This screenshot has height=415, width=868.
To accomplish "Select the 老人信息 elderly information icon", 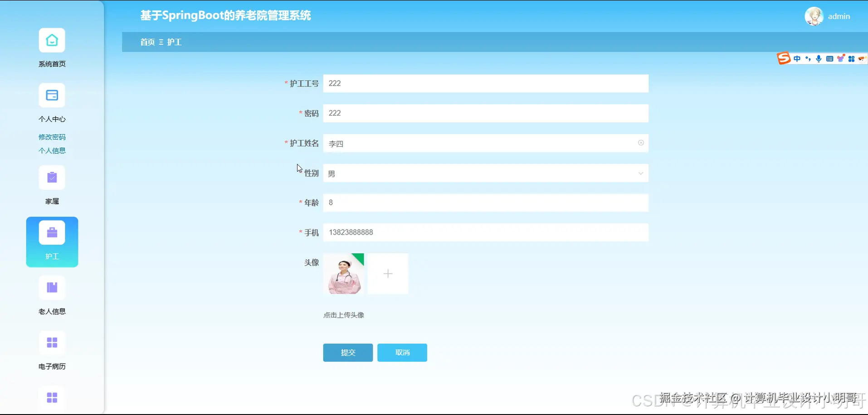I will [x=52, y=288].
